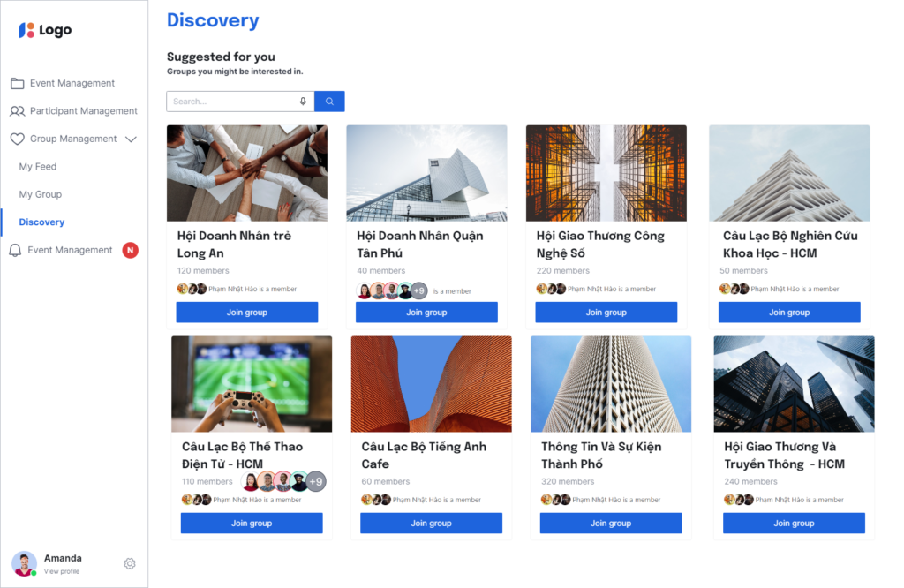Click the bell icon in sidebar

15,250
